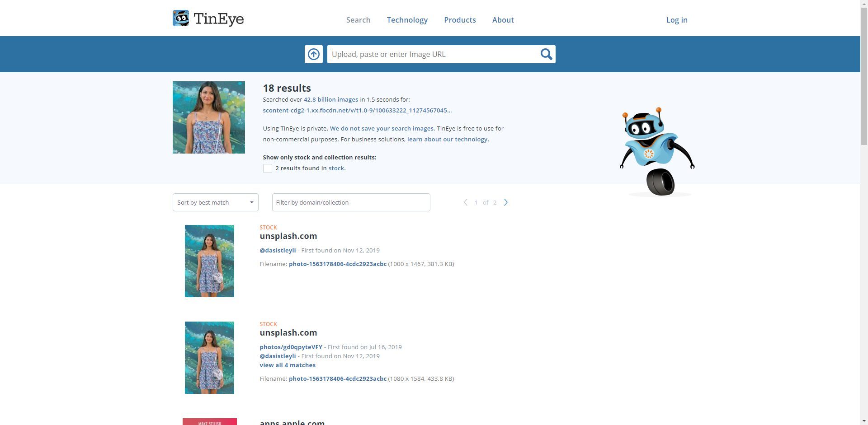Click the stock link beside results found
Viewport: 868px width, 425px height.
(336, 168)
